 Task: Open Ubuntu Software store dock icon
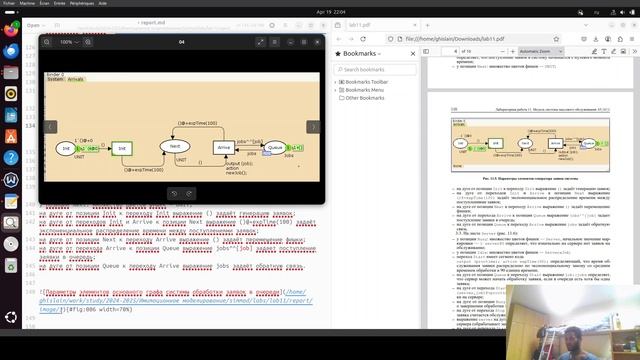point(11,136)
